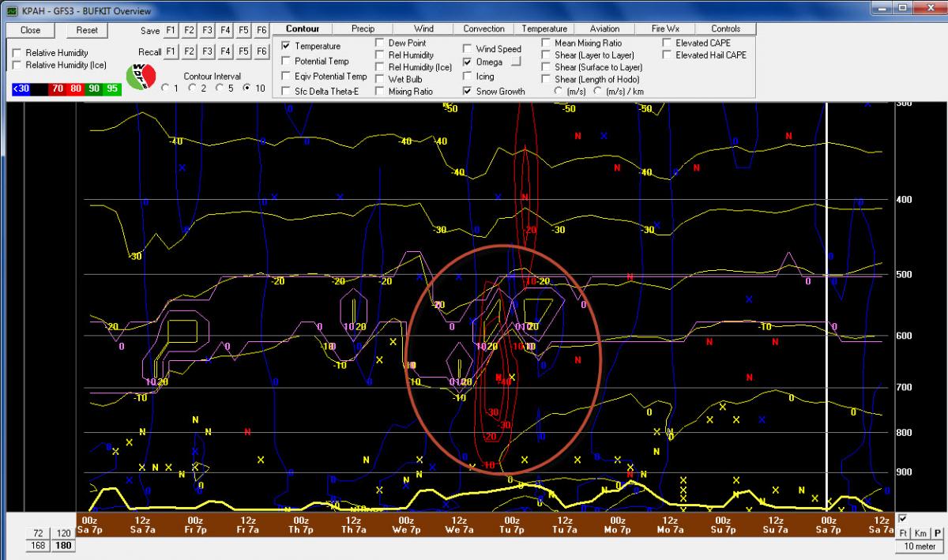Save settings to F4 slot

pos(225,30)
